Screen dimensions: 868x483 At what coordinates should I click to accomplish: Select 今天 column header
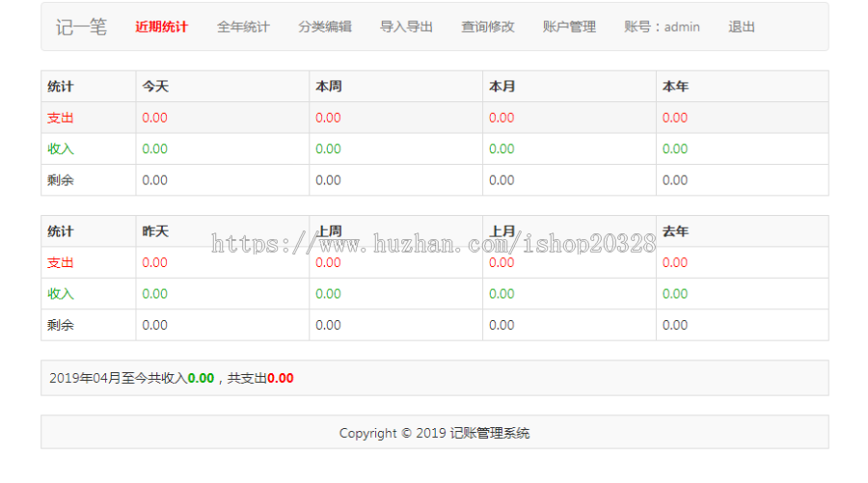coord(155,87)
